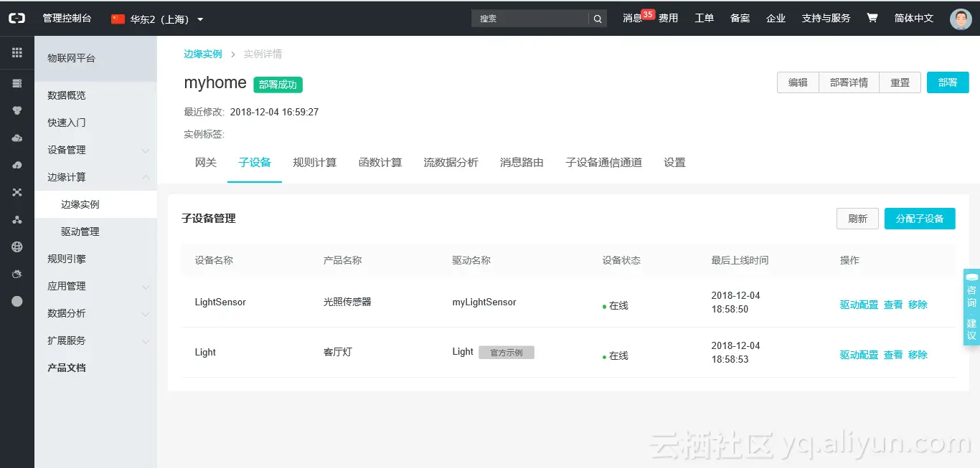The image size is (980, 468).
Task: Click the search magnifier icon
Action: click(x=598, y=19)
